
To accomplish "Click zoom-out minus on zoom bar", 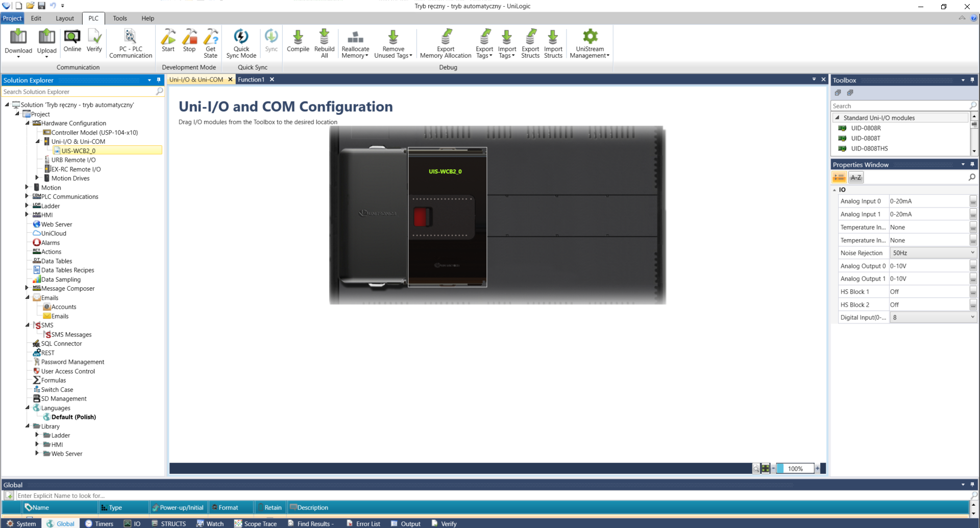I will (773, 468).
